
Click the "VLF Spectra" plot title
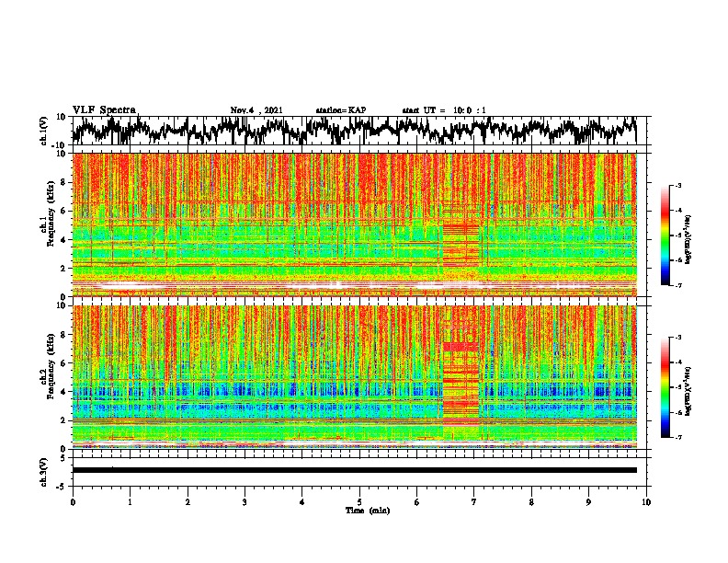105,109
